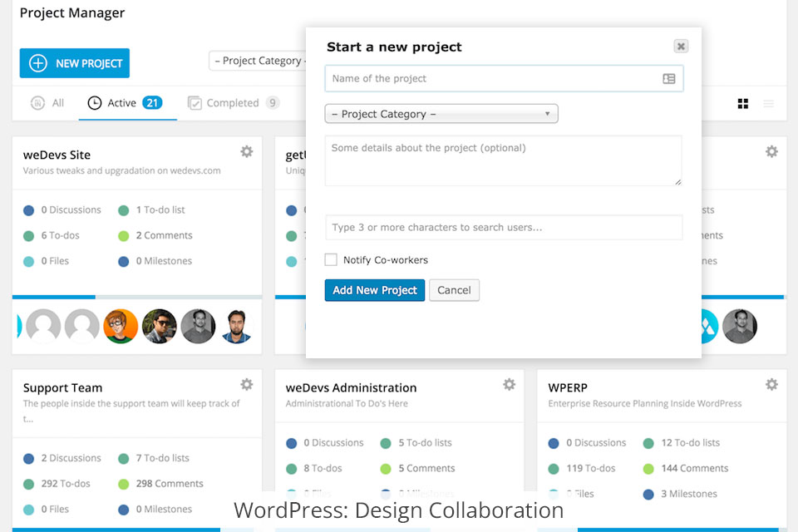Open settings gear on Support Team card
The width and height of the screenshot is (798, 532).
247,384
